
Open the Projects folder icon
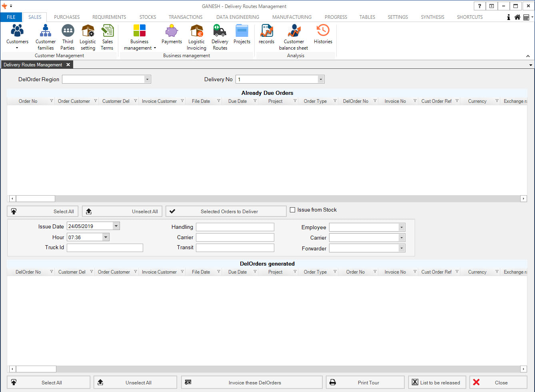pos(242,35)
